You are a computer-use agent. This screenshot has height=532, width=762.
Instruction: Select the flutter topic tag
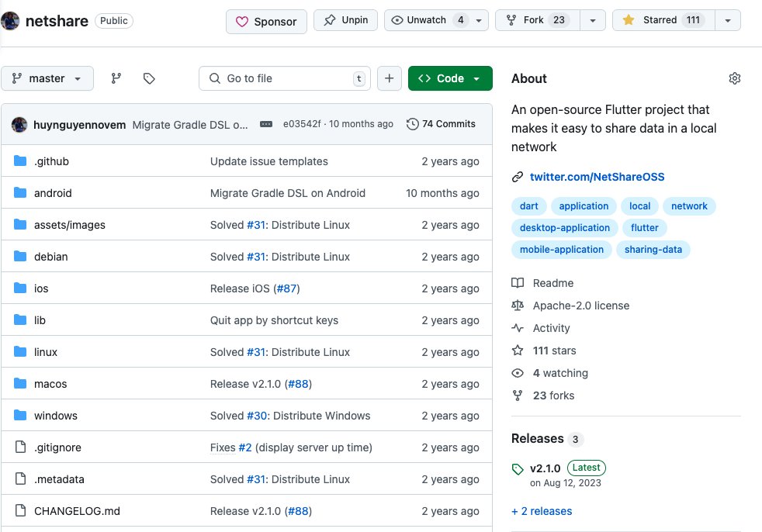(644, 227)
